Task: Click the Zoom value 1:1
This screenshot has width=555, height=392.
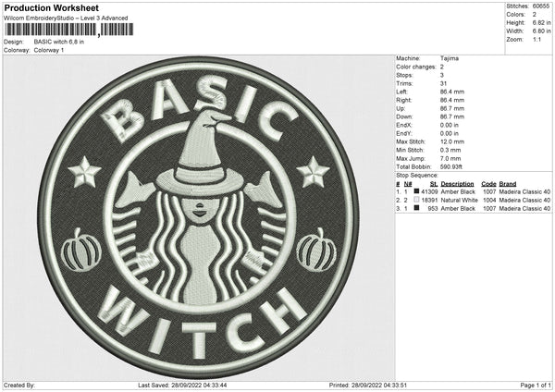Action: tap(536, 39)
